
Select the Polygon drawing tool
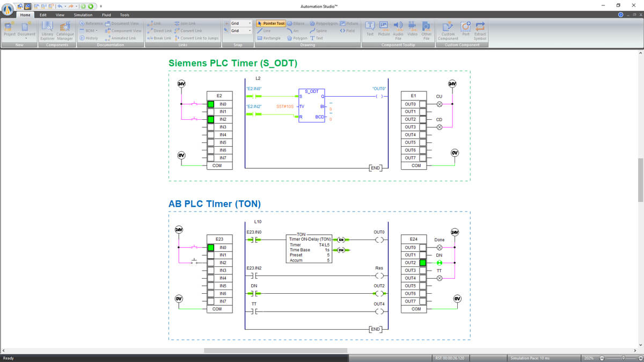tap(297, 38)
